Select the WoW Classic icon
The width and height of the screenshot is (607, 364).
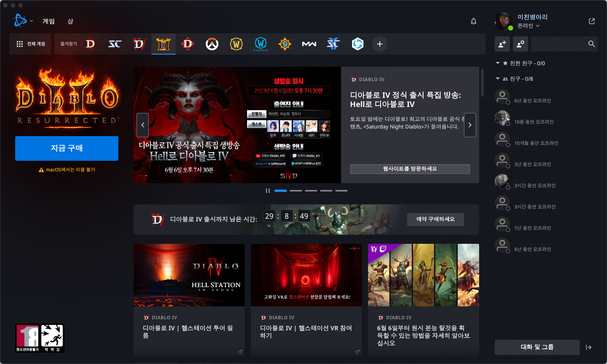(261, 44)
